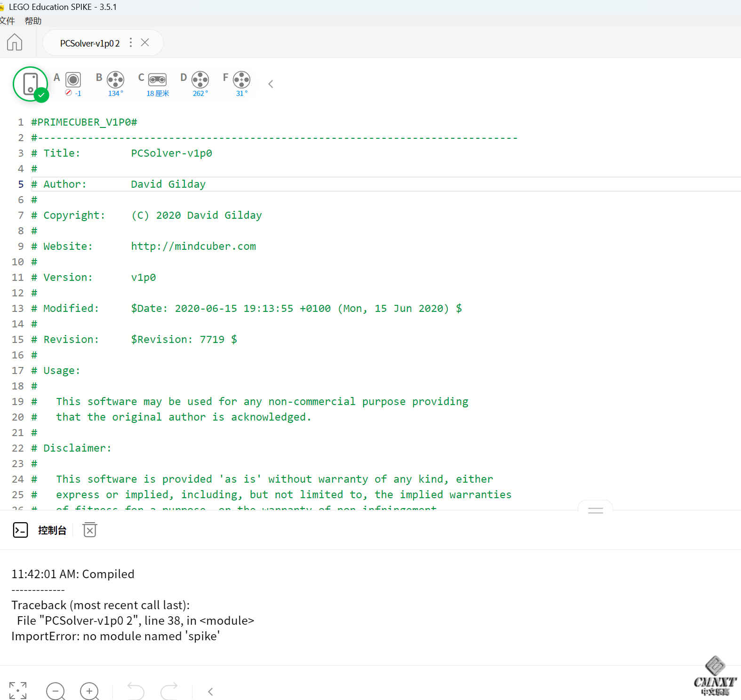Click the '11:42:01 AM: Compiled' console message
This screenshot has width=741, height=700.
(73, 574)
